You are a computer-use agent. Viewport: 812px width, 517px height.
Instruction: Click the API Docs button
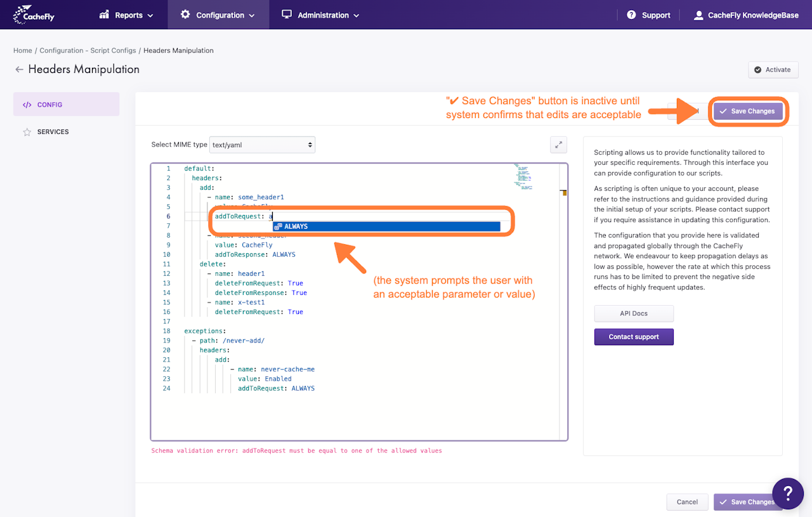point(634,313)
